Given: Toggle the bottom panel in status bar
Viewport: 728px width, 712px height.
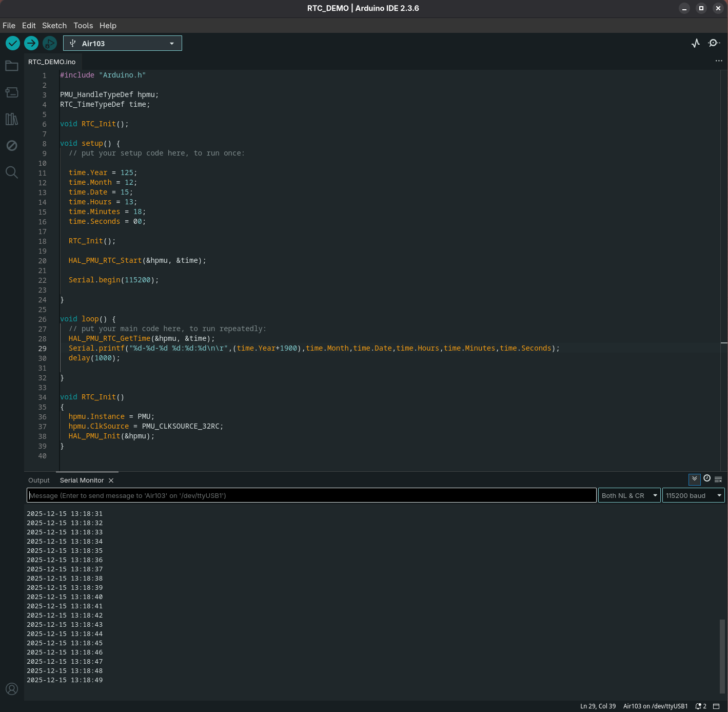Looking at the screenshot, I should [716, 706].
